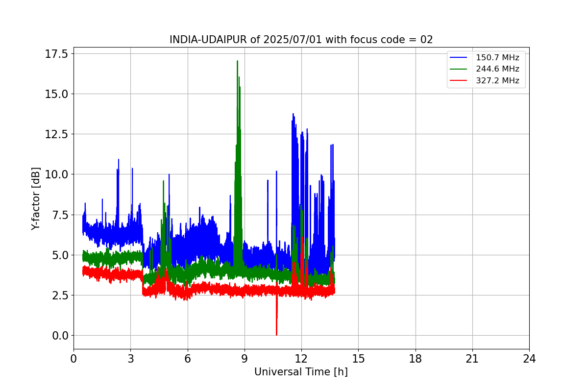
Task: Click the x-axis tick label 21
Action: [472, 359]
